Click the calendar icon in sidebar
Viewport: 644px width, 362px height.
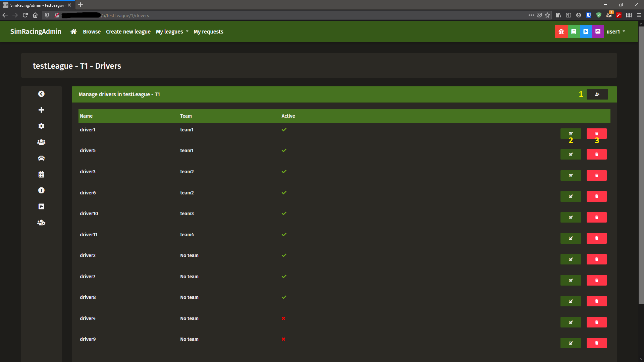point(41,174)
